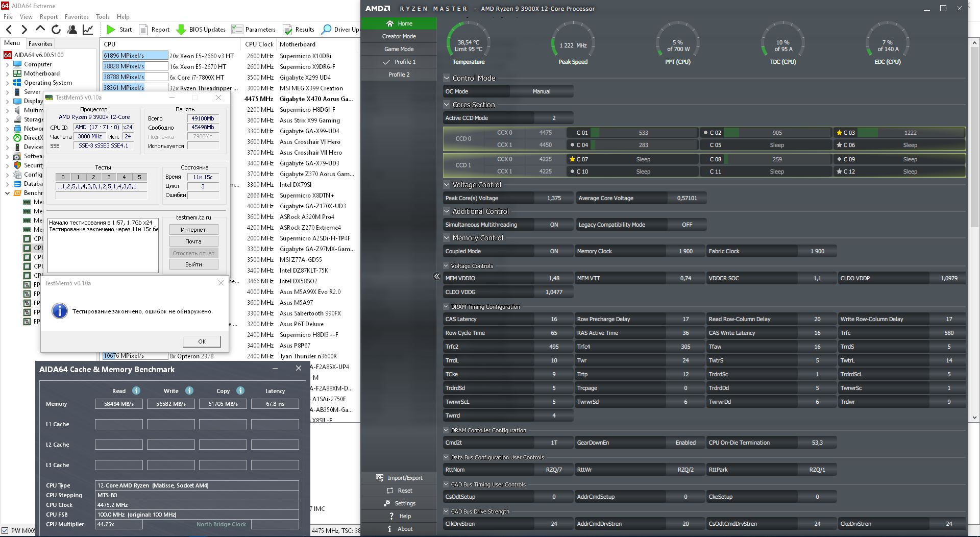Start the benchmark with green play icon
980x537 pixels.
pyautogui.click(x=119, y=30)
